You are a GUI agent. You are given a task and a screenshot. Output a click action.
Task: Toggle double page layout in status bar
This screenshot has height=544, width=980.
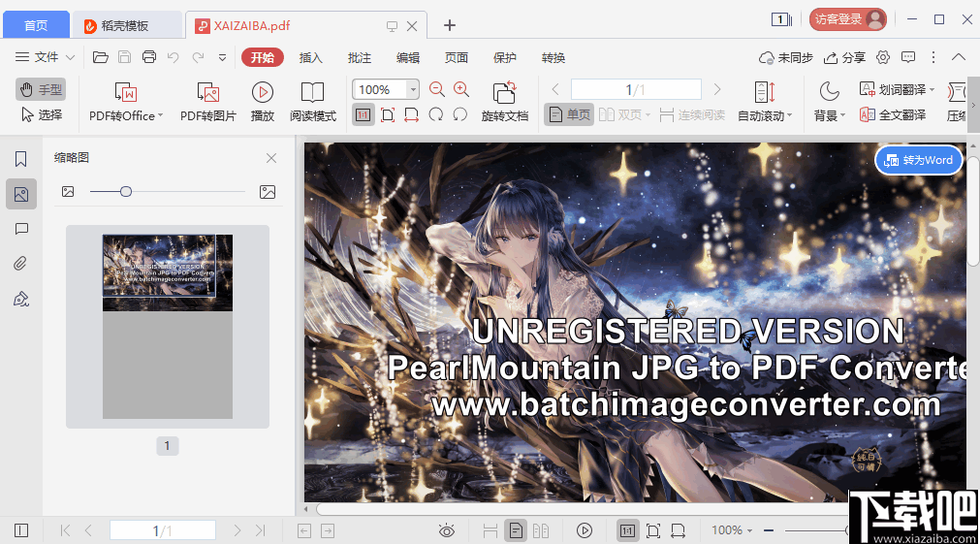coord(541,530)
